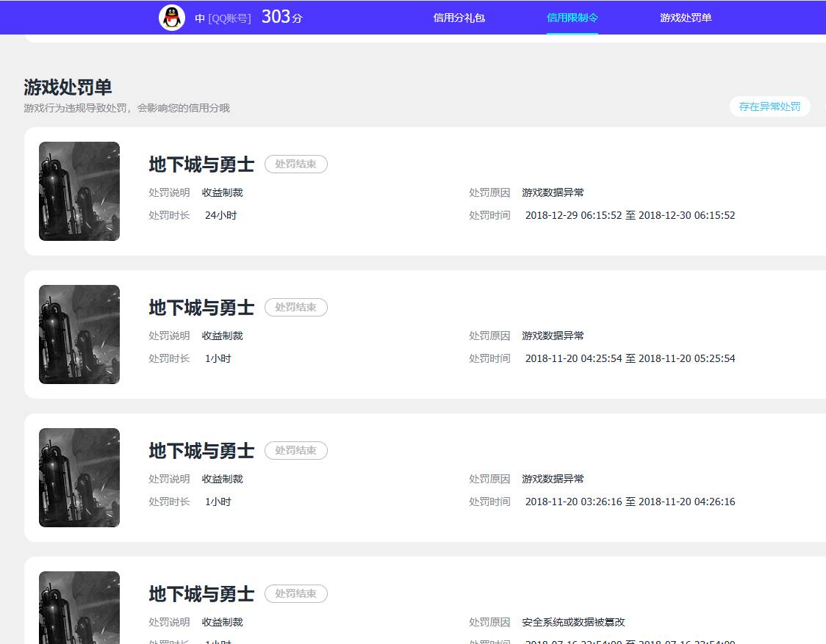This screenshot has width=826, height=644.
Task: Click 地下城与勇士 title of the 04:25:54 record
Action: coord(201,308)
